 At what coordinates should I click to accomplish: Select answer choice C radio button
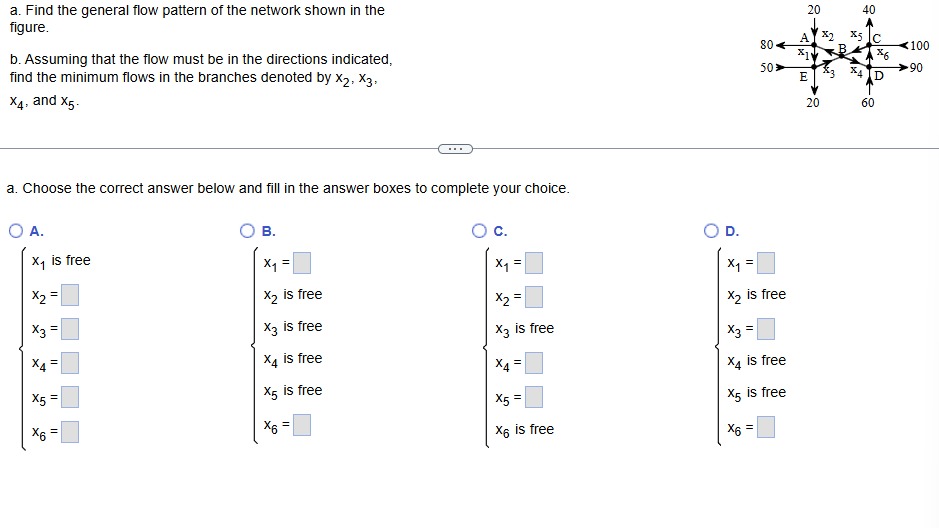[x=479, y=231]
